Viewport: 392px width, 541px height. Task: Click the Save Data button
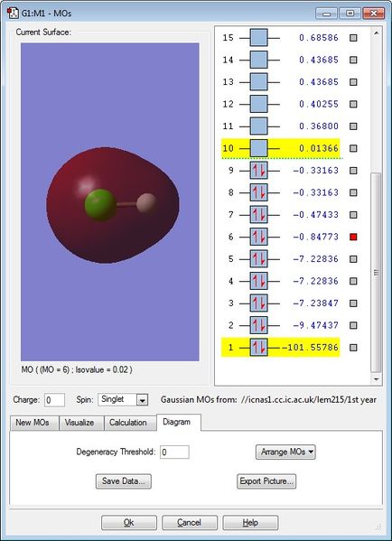click(124, 481)
